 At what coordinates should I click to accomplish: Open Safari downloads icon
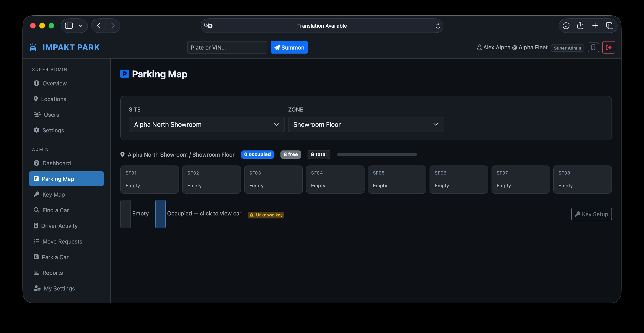coord(566,26)
